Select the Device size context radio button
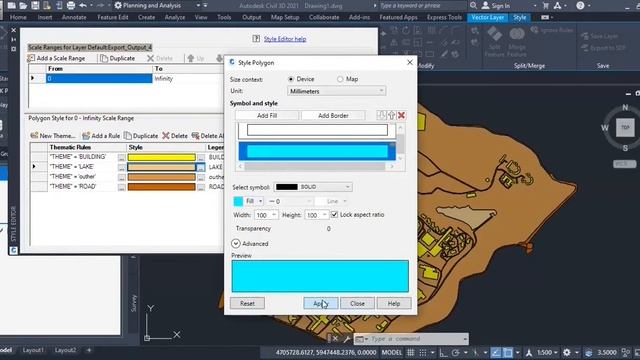Viewport: 640px width, 360px height. click(x=291, y=79)
